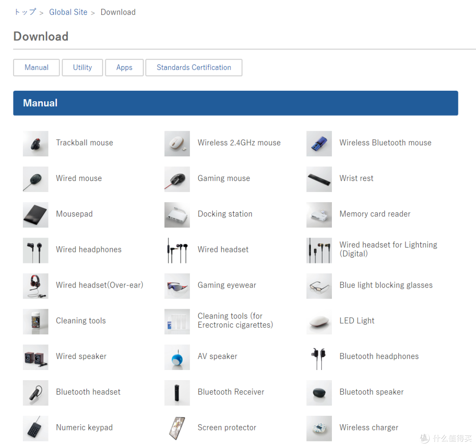
Task: Click the Wireless charger thumbnail
Action: click(319, 428)
